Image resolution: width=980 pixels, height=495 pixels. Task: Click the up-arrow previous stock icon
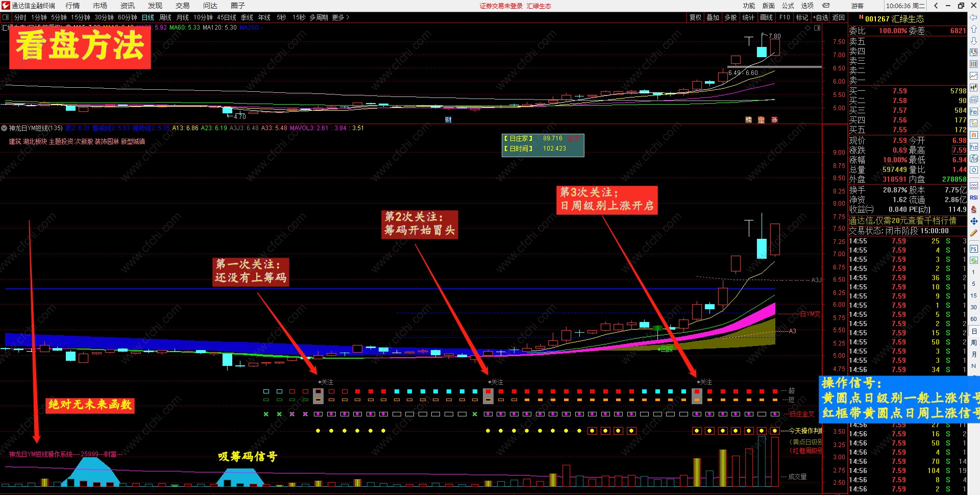(974, 29)
